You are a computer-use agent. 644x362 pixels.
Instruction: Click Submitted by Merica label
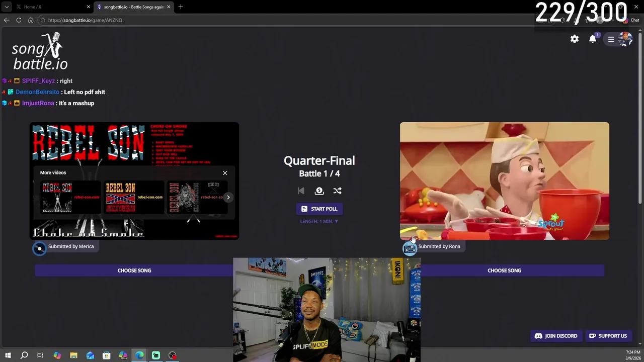pos(71,246)
